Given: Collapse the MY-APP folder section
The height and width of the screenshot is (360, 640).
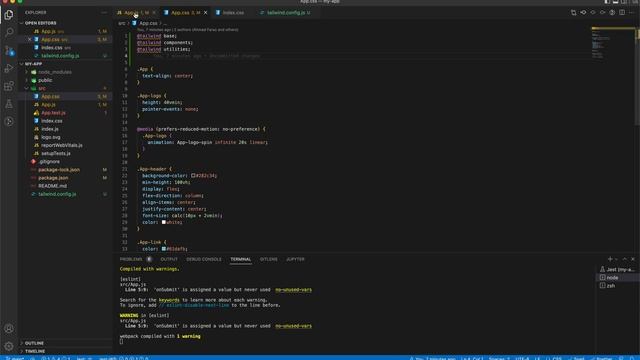Looking at the screenshot, I should (x=65, y=64).
